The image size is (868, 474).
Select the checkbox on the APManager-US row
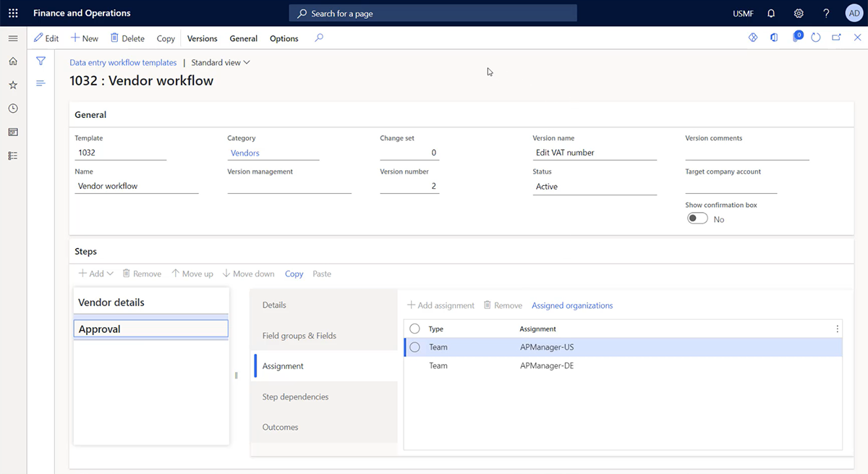[414, 347]
